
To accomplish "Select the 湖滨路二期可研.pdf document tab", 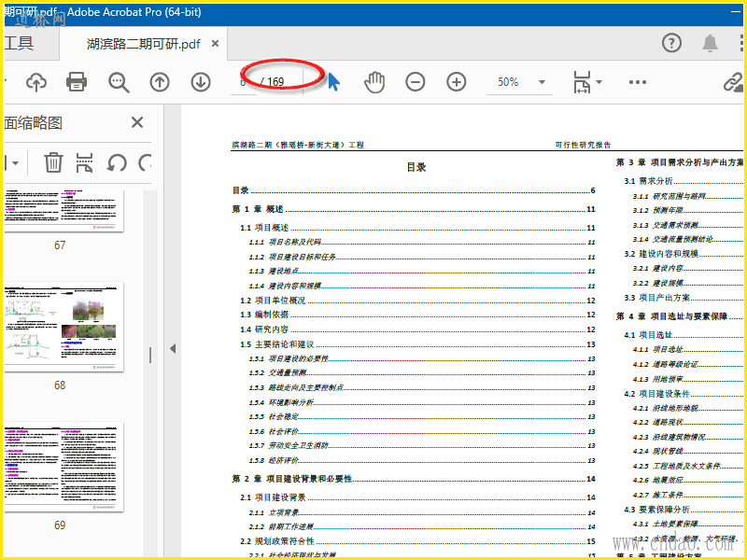I will 144,44.
